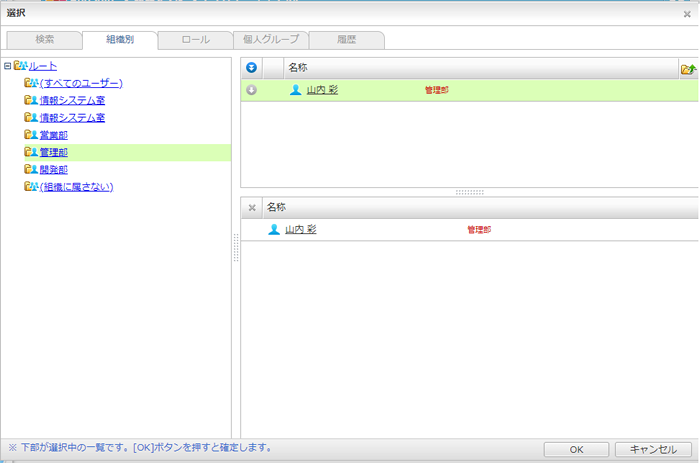Click the X remove-all icon in lower list header
Image resolution: width=700 pixels, height=463 pixels.
(x=252, y=207)
